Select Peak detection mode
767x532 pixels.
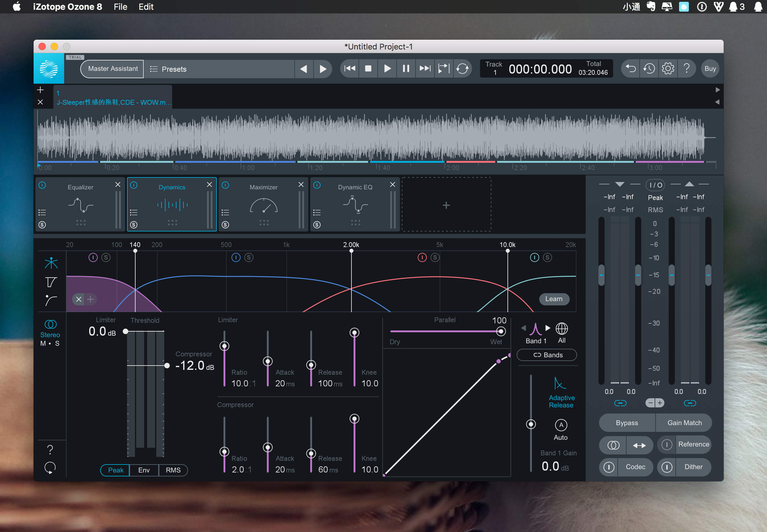115,470
